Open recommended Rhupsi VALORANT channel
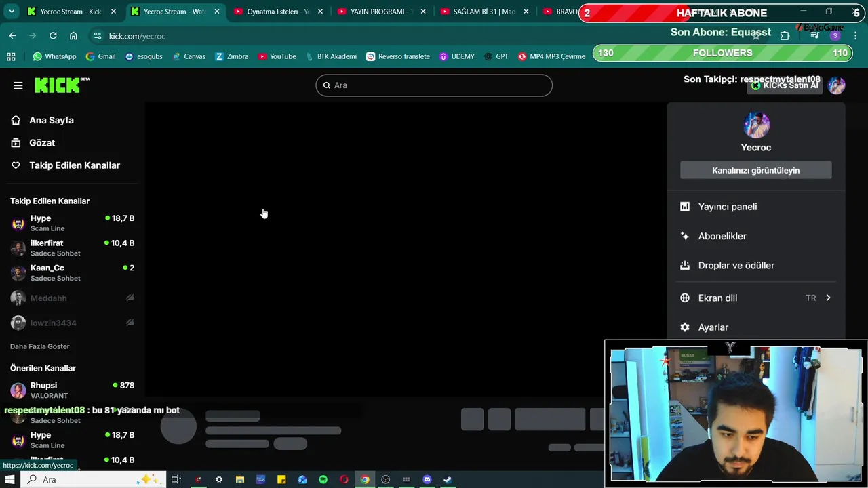Screen dimensions: 868x488 click(x=72, y=390)
